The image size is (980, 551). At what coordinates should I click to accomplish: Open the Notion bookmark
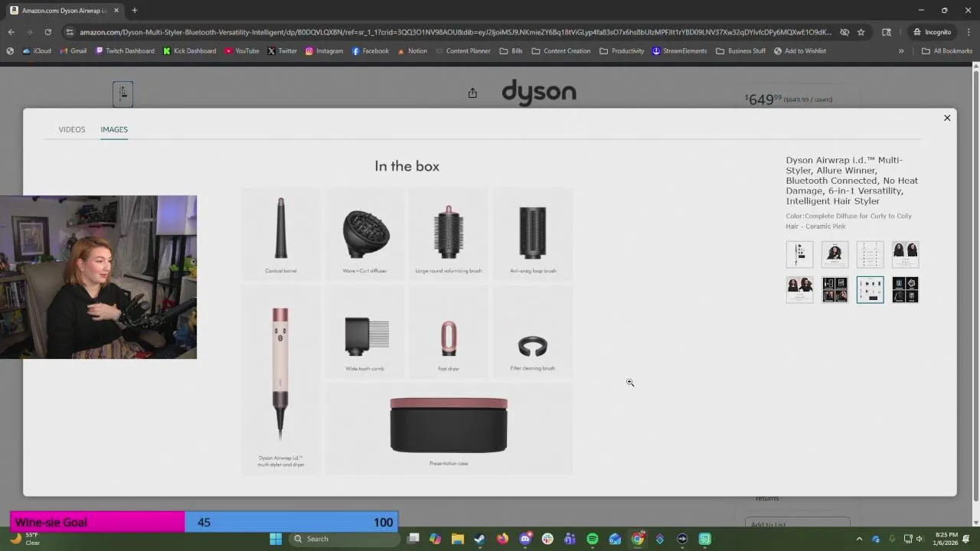[x=412, y=51]
